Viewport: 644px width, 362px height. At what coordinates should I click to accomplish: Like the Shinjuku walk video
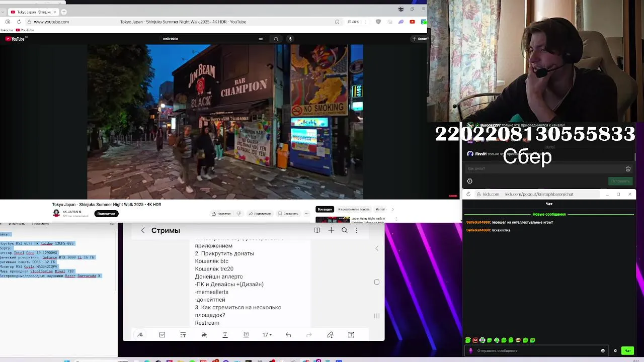[x=221, y=214]
